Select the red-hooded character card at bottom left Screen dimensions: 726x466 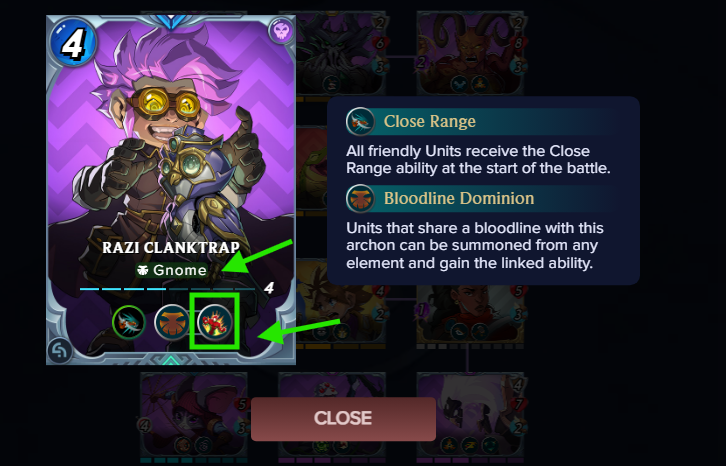194,416
